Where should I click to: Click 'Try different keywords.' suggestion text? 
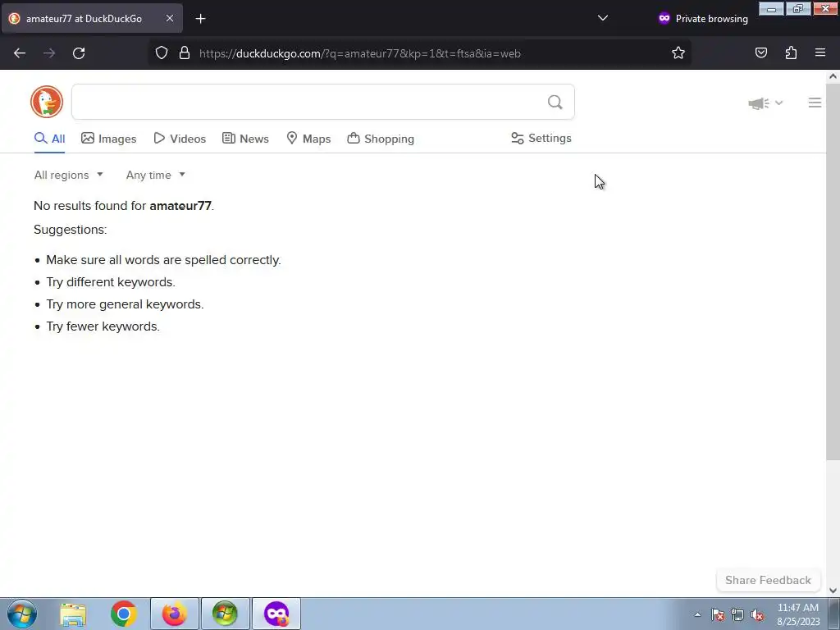coord(111,282)
